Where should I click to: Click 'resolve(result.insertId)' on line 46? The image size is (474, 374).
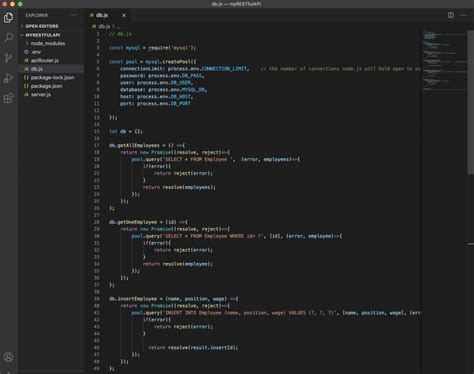point(201,347)
